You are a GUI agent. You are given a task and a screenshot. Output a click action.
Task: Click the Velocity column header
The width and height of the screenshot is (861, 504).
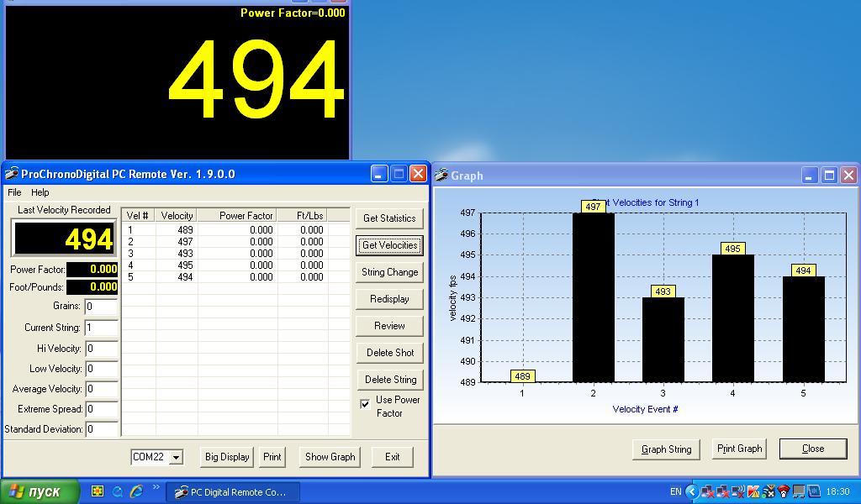pos(177,216)
